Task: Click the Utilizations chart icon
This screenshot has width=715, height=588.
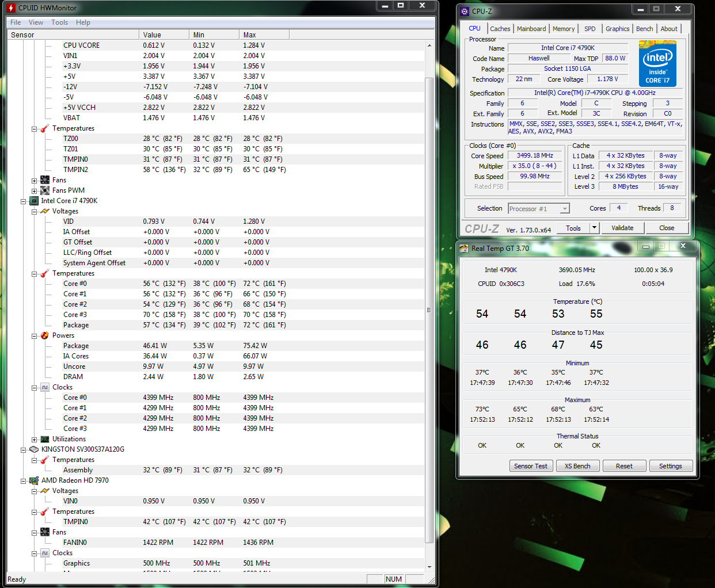Action: 45,439
